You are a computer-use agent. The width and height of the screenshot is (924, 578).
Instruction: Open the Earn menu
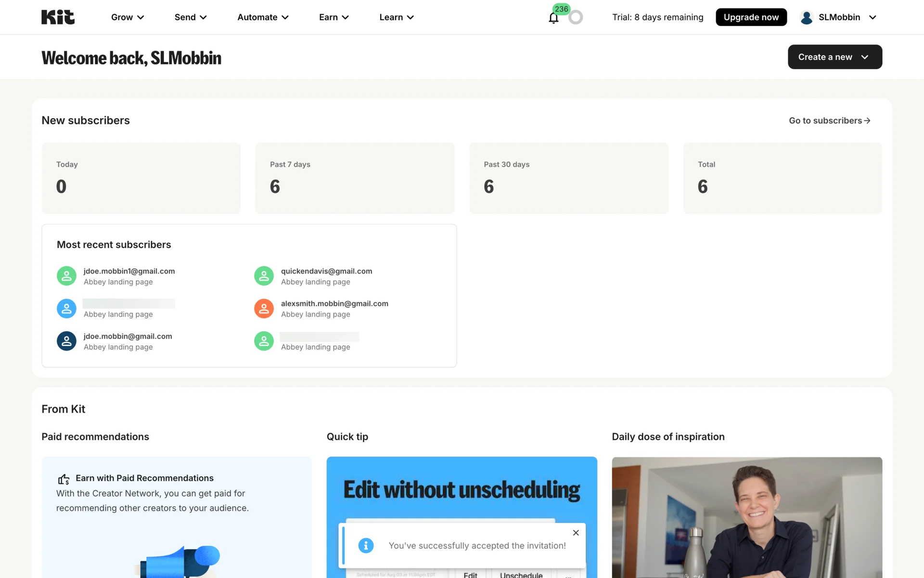[x=334, y=17]
